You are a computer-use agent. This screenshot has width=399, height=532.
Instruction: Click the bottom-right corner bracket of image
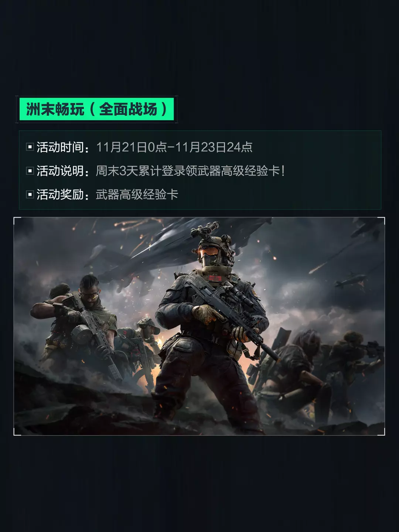[x=382, y=432]
